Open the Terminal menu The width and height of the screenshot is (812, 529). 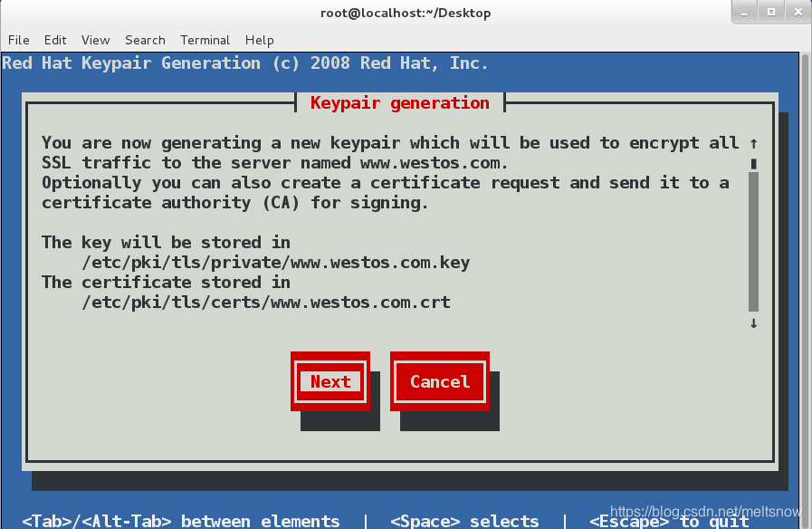(205, 40)
